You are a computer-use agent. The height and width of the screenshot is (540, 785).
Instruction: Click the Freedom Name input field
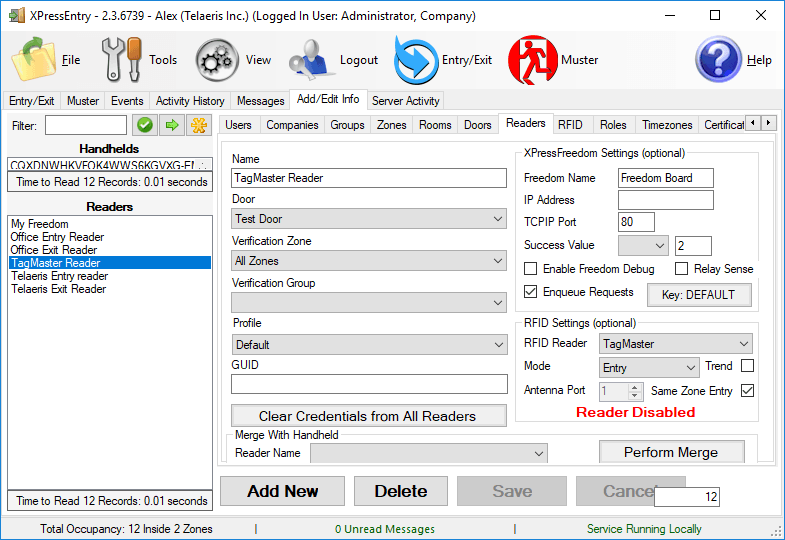665,178
